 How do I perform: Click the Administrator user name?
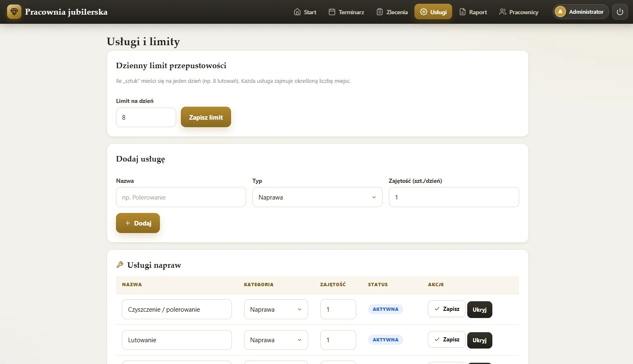pyautogui.click(x=586, y=12)
